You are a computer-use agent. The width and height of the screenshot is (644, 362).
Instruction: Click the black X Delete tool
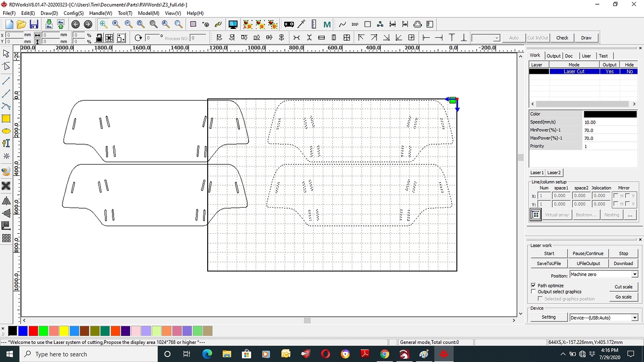point(6,186)
